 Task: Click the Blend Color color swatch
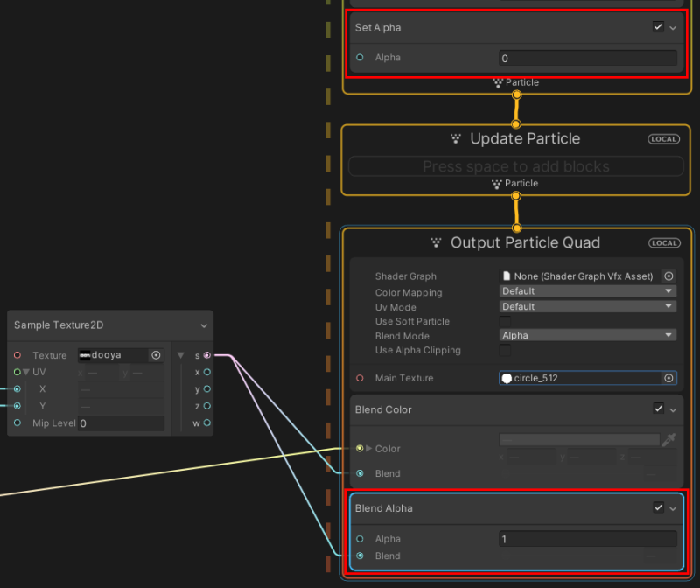(579, 440)
